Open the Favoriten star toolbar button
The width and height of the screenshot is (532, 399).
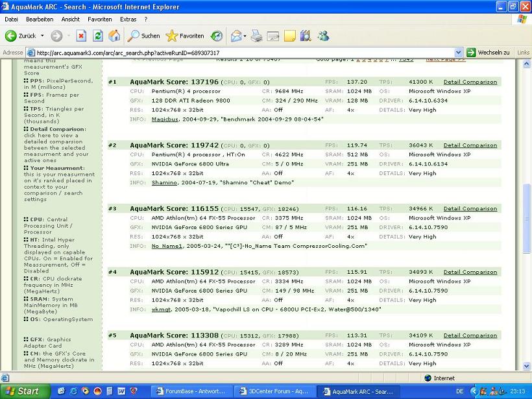tap(185, 36)
